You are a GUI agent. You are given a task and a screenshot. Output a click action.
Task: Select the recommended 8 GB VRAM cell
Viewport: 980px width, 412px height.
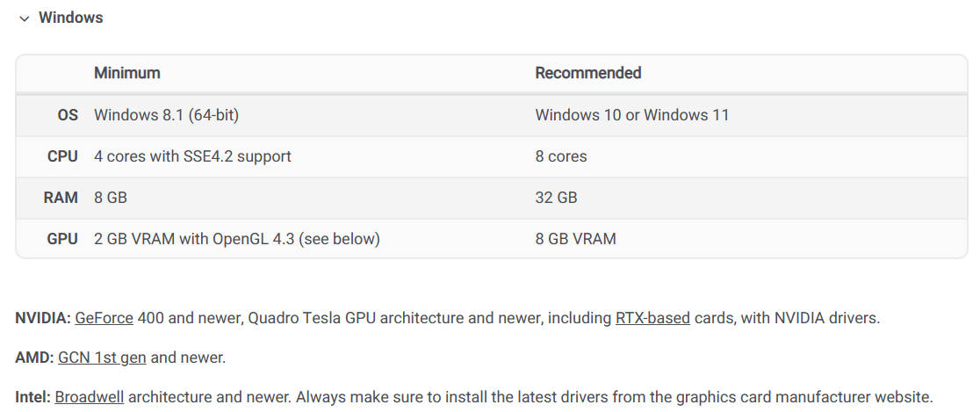tap(575, 239)
